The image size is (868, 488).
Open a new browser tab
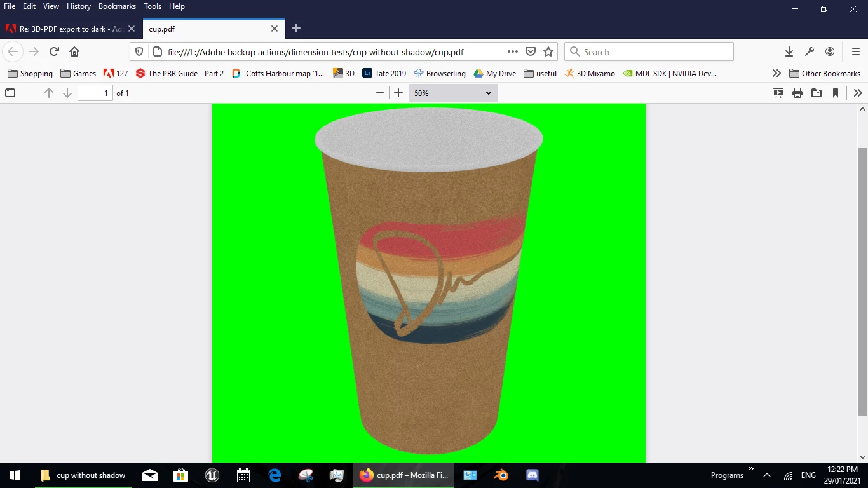(296, 29)
